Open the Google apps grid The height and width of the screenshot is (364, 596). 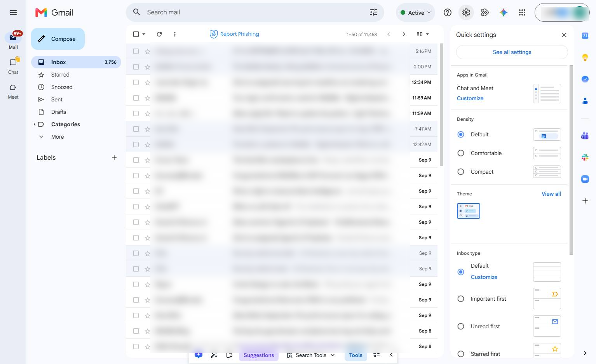coord(522,12)
